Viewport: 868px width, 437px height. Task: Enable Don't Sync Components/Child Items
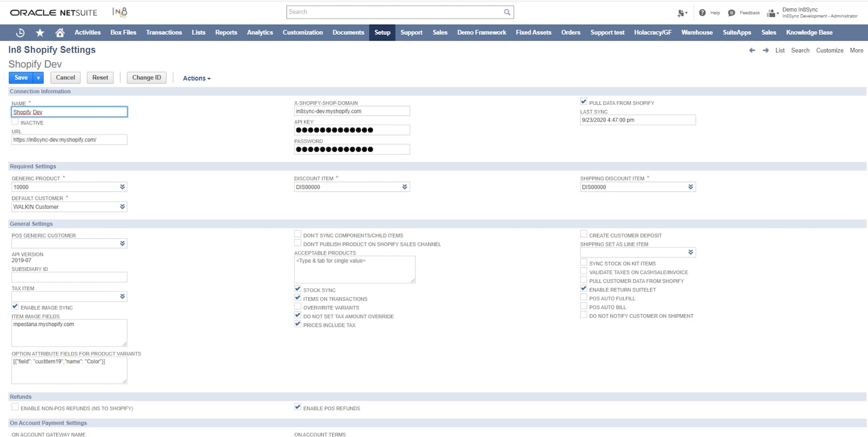click(298, 234)
